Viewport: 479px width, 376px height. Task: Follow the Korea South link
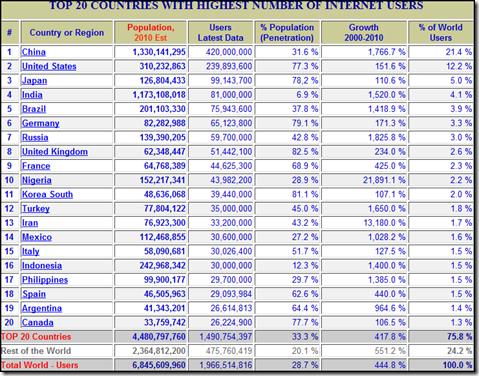[x=47, y=194]
